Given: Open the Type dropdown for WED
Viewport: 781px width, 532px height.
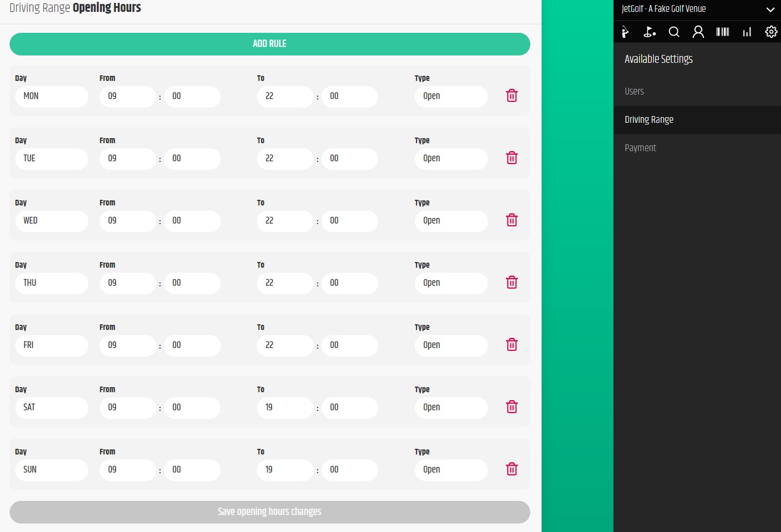Looking at the screenshot, I should (451, 221).
